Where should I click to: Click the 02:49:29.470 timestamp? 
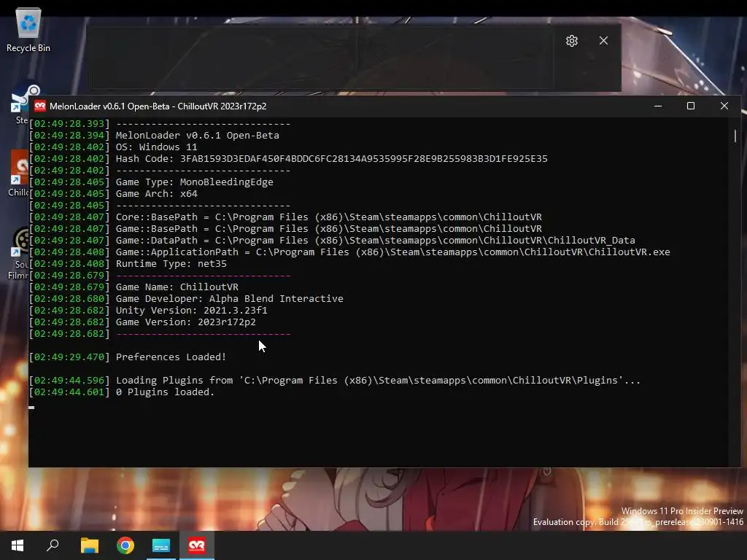pyautogui.click(x=69, y=357)
